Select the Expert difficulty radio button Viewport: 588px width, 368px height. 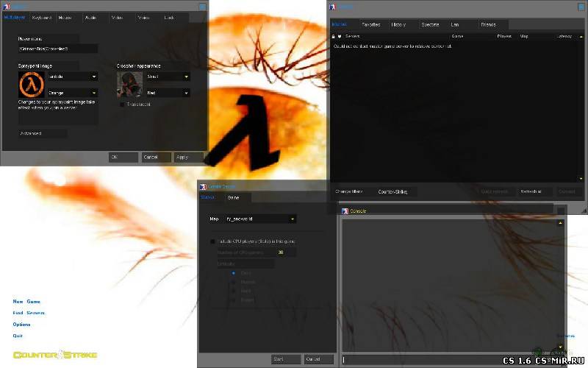tap(233, 300)
